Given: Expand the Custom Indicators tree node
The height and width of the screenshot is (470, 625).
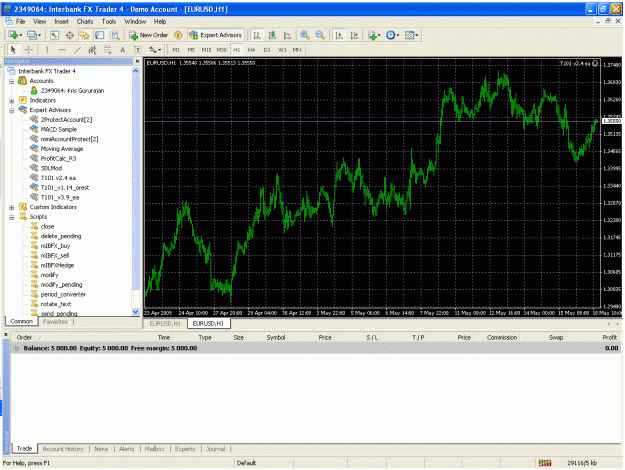Looking at the screenshot, I should [12, 207].
